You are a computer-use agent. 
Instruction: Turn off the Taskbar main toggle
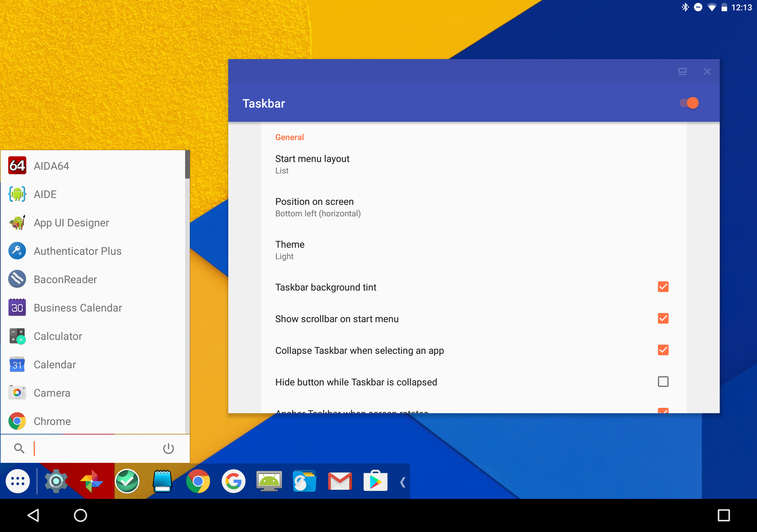tap(689, 103)
